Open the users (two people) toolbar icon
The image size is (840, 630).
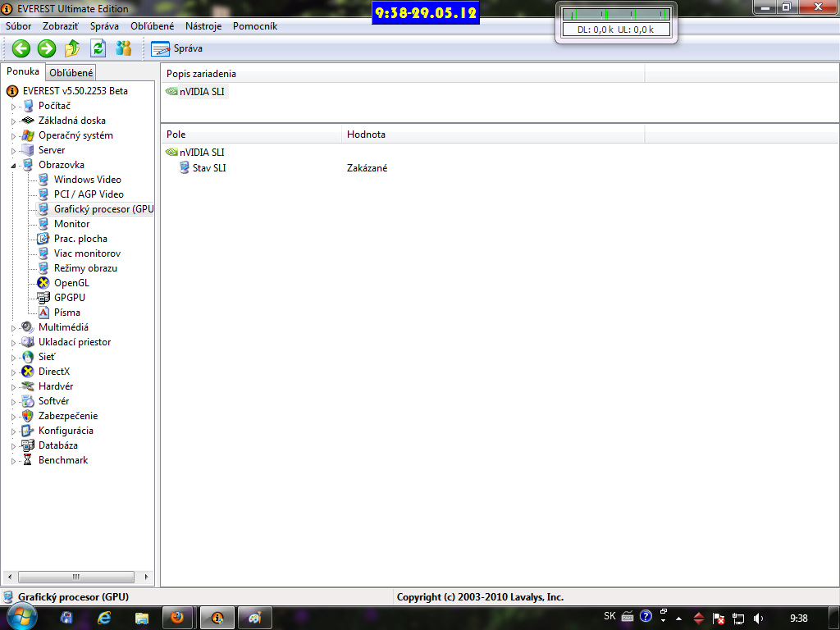pos(124,48)
